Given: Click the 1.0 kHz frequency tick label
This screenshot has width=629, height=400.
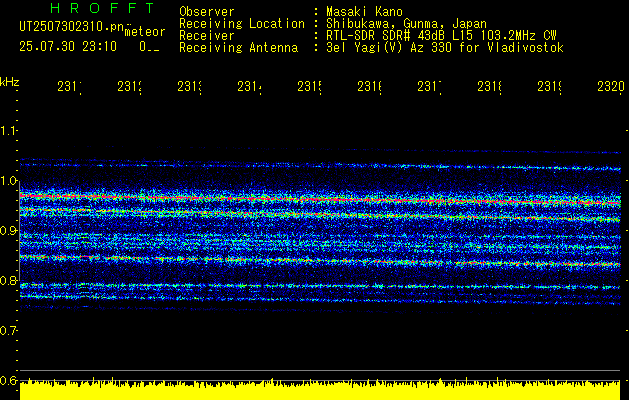Looking at the screenshot, I should pyautogui.click(x=8, y=181).
